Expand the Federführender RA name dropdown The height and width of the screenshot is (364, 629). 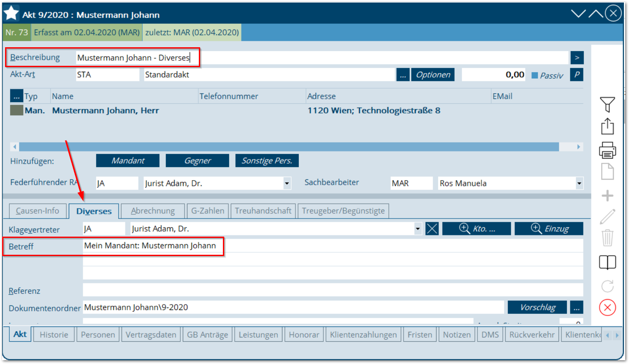pos(287,183)
